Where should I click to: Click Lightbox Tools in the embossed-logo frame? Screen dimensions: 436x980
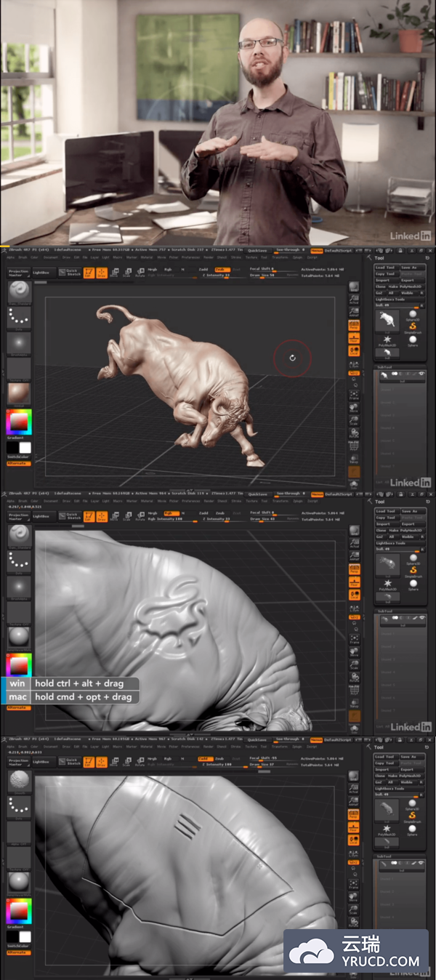pos(400,544)
